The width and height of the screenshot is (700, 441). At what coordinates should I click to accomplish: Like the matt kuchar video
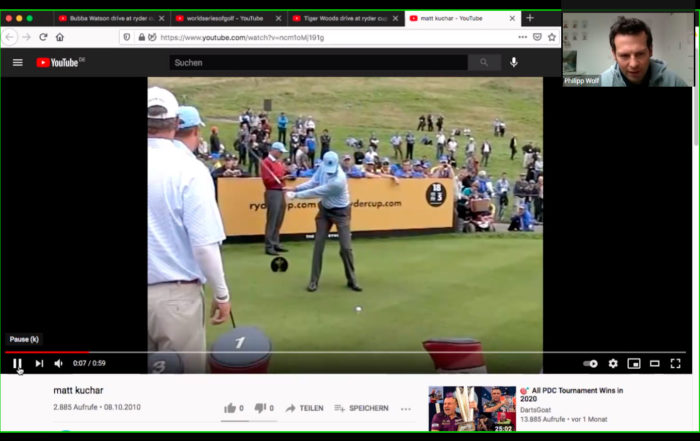click(x=233, y=408)
